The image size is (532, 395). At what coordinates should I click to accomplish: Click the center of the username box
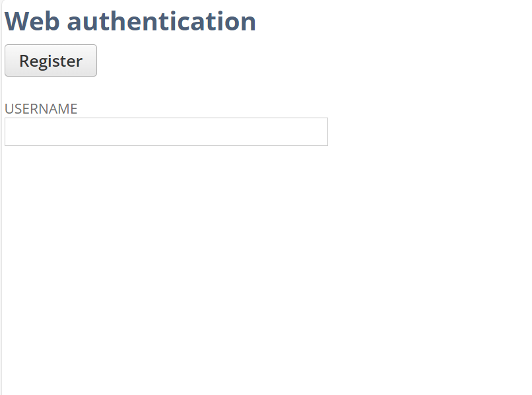tap(166, 131)
